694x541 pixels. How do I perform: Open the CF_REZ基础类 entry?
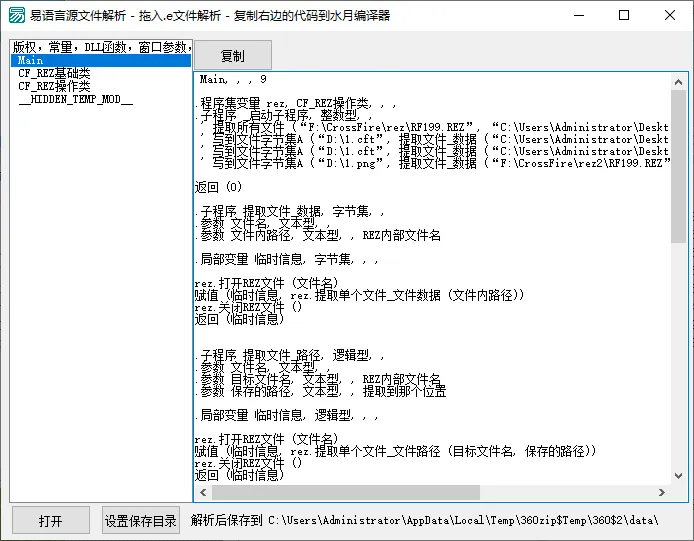54,74
